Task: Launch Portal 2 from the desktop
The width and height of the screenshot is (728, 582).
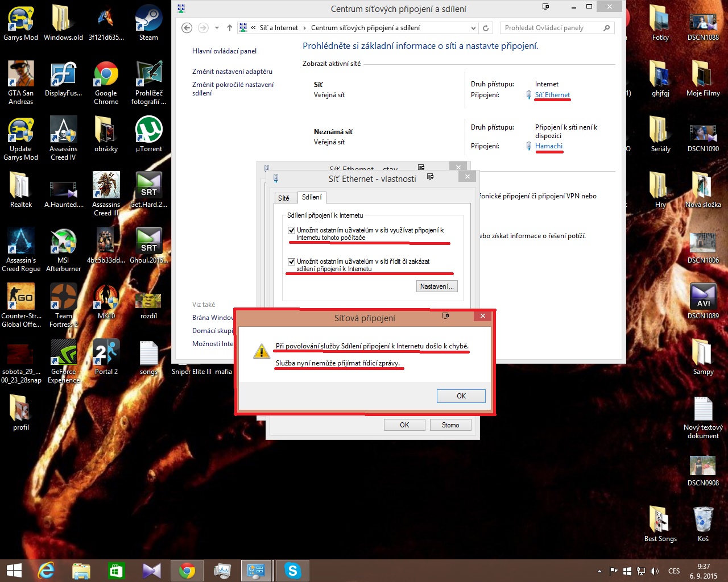Action: [x=106, y=357]
